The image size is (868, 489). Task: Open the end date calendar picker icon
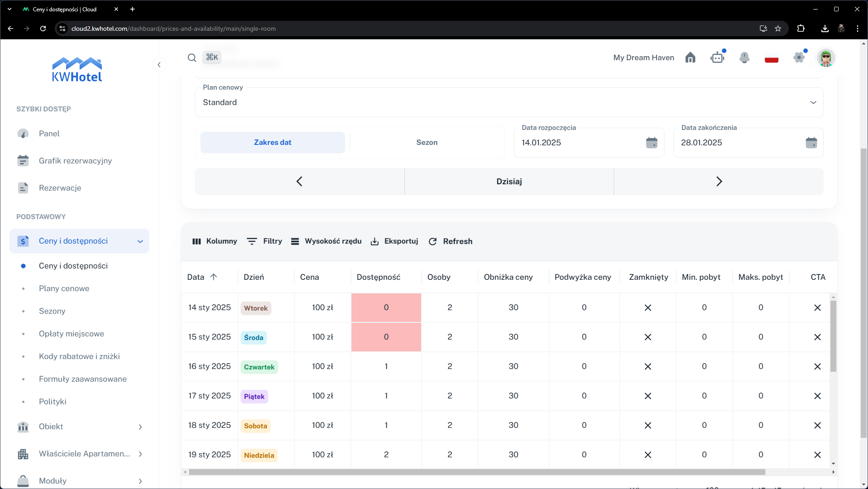(811, 143)
